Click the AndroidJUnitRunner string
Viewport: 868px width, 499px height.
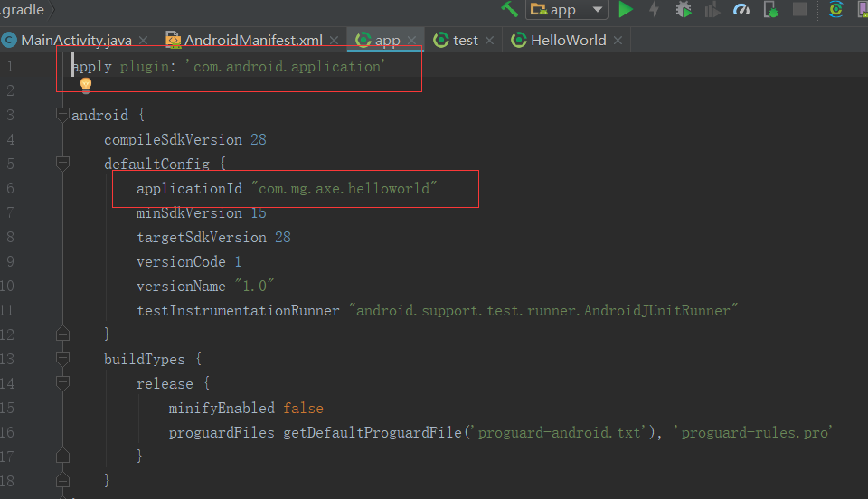tap(543, 310)
